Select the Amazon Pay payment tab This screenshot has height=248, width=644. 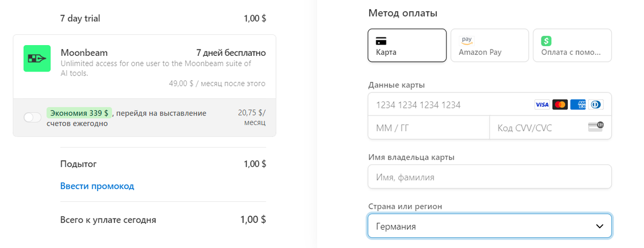tap(489, 45)
